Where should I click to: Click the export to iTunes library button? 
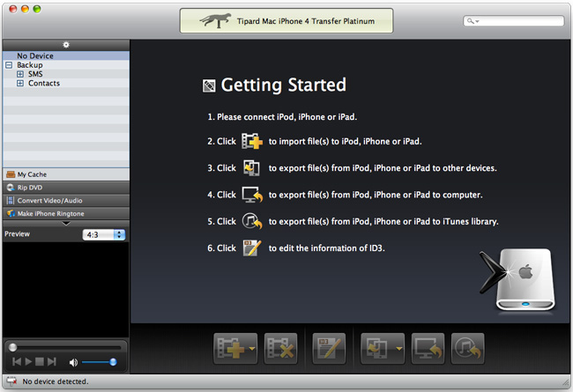467,348
